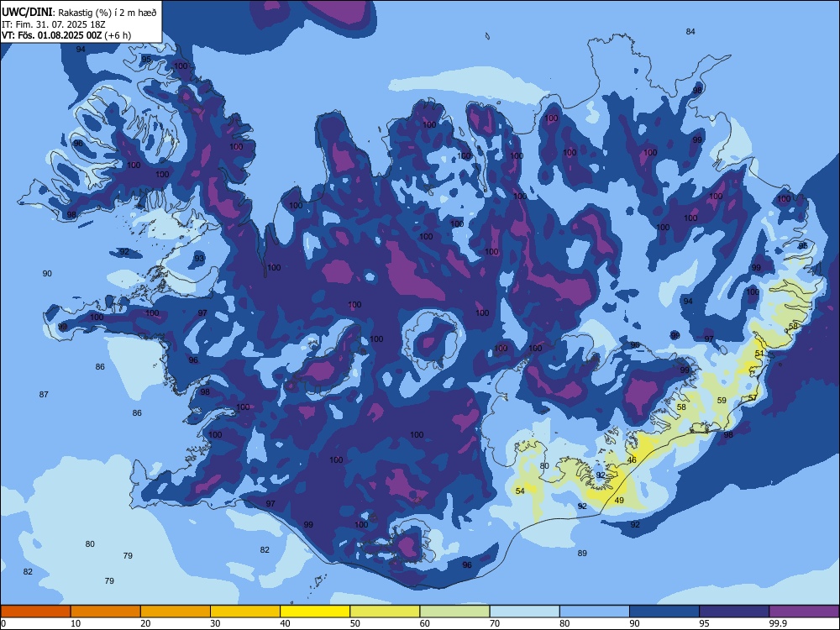Select the amber 20–30 legend swatch
840x630 pixels.
[x=176, y=612]
